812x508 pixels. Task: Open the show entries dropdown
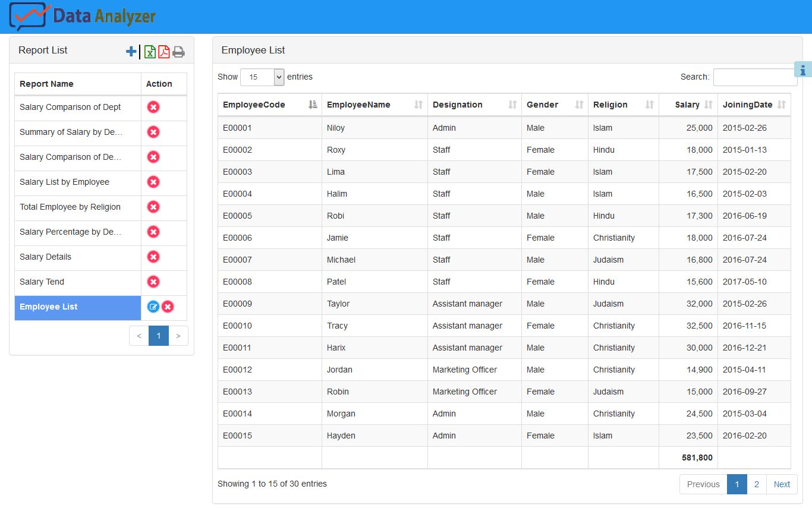pyautogui.click(x=262, y=77)
